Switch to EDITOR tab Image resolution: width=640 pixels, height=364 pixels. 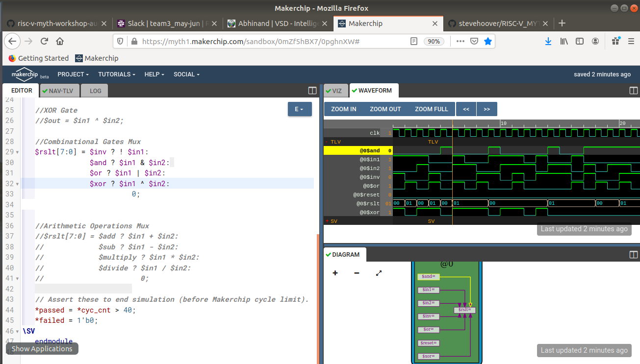[x=22, y=91]
